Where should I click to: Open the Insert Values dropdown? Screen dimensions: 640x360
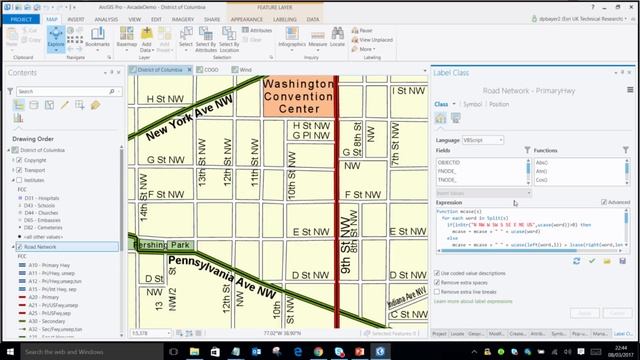(x=484, y=193)
